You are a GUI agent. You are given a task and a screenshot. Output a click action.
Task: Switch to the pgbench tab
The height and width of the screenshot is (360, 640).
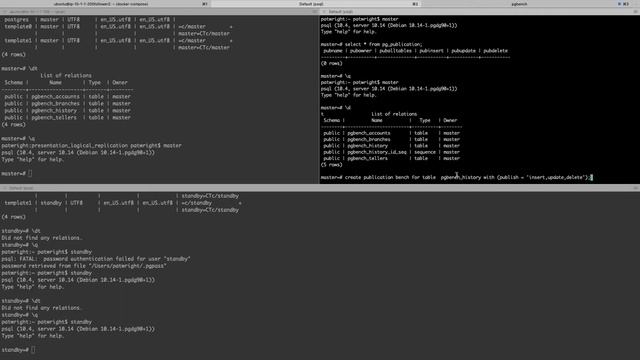click(527, 4)
